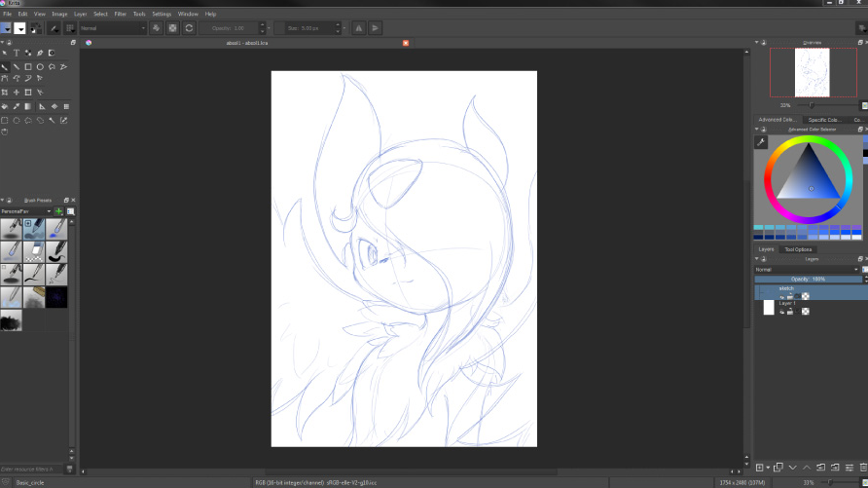Click the horizontal mirror tool icon
This screenshot has width=868, height=488.
coord(358,28)
